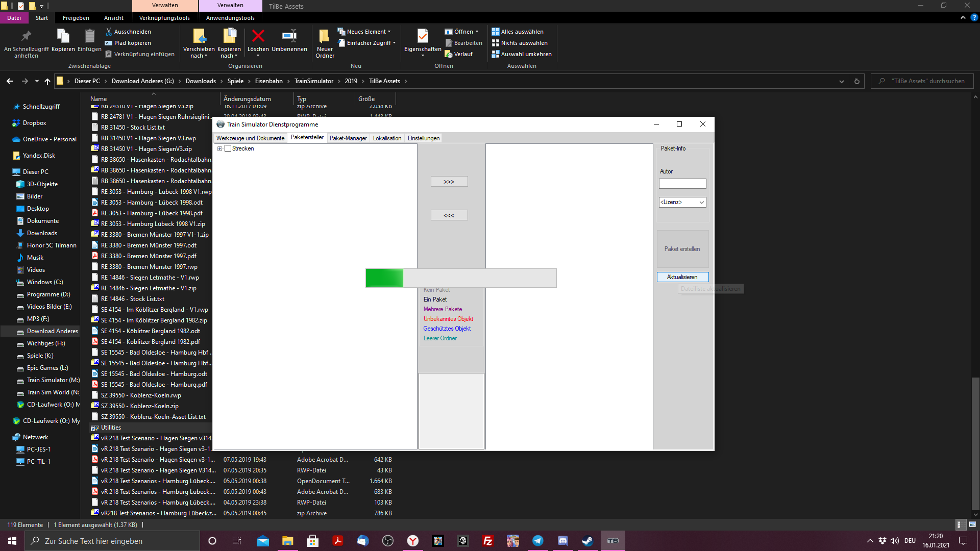Click Auswahl umkehren
Image resolution: width=980 pixels, height=551 pixels.
[522, 54]
